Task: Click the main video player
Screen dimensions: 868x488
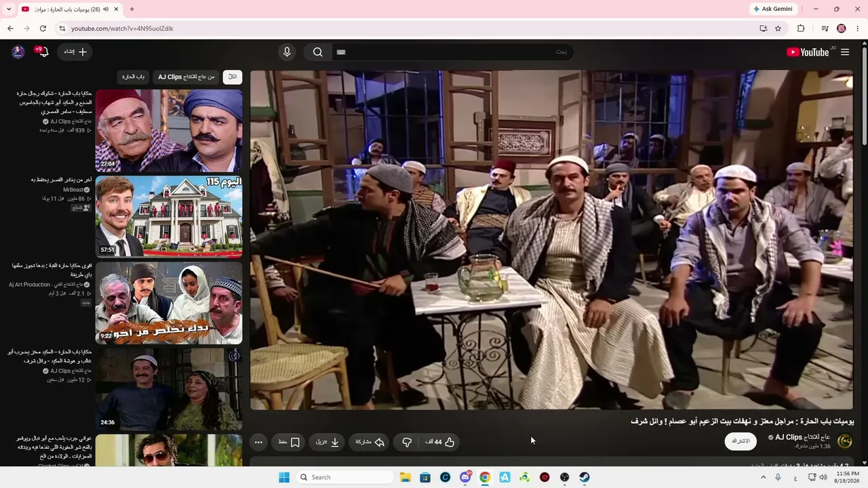Action: [551, 240]
